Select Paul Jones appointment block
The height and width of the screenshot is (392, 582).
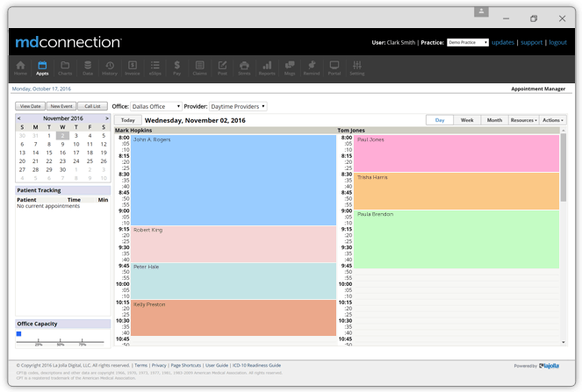(x=456, y=153)
